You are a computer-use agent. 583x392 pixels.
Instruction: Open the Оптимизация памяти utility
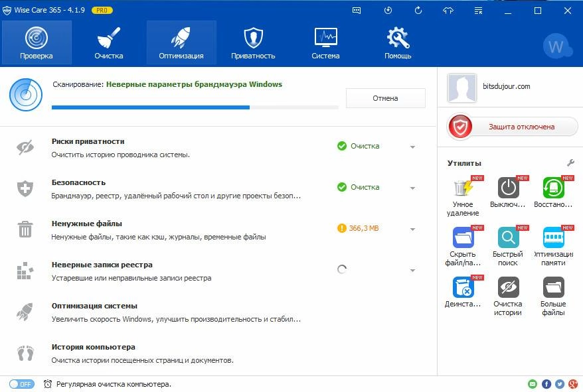tap(553, 247)
